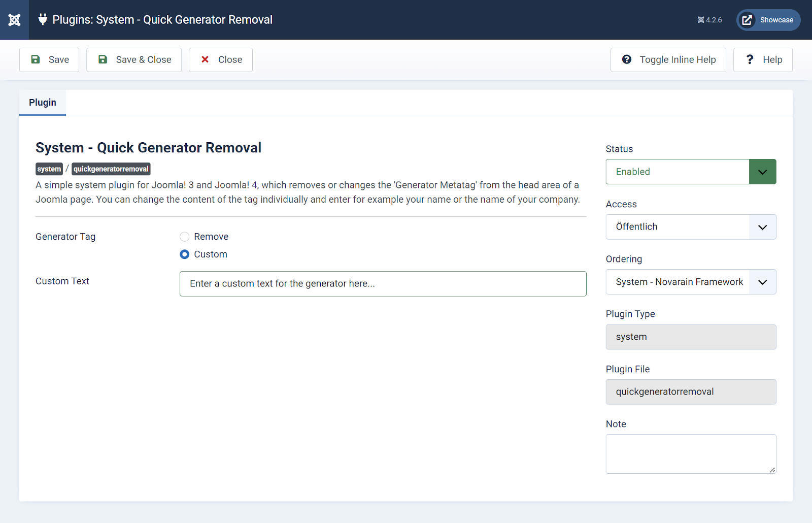Click the Plugin File read-only field

click(x=690, y=392)
